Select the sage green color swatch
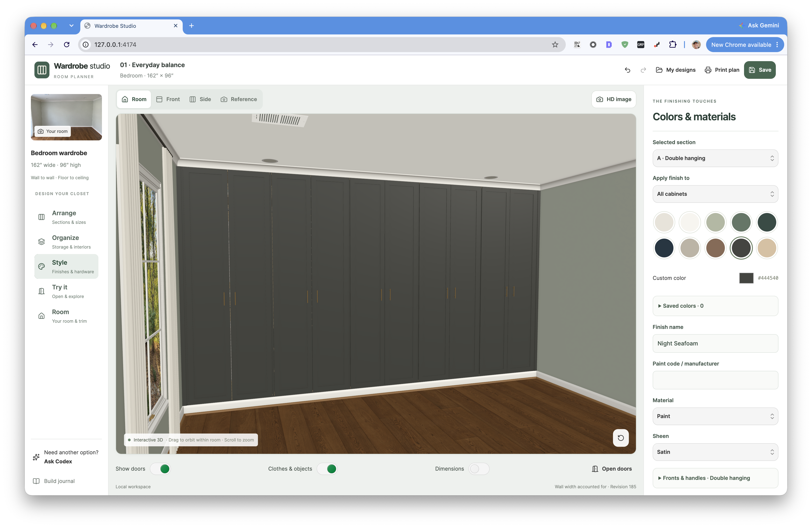Viewport: 812px width, 528px height. click(x=715, y=222)
